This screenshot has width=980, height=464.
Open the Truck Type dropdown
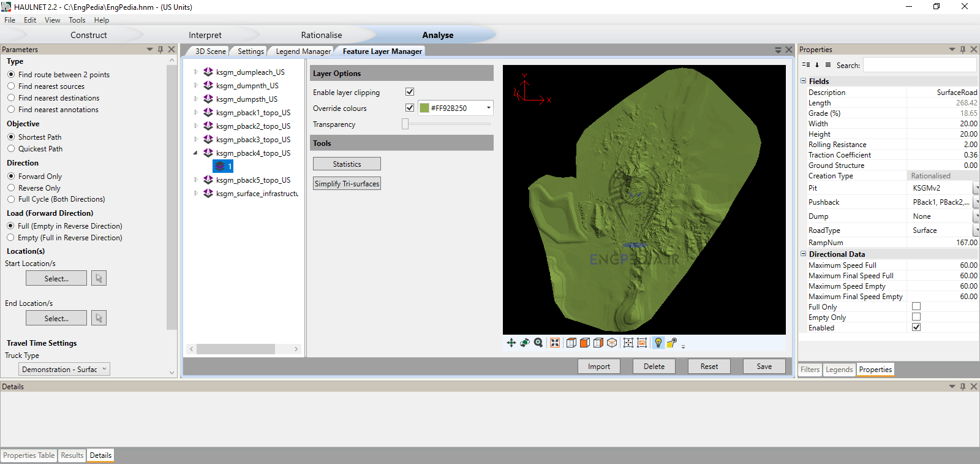click(64, 370)
